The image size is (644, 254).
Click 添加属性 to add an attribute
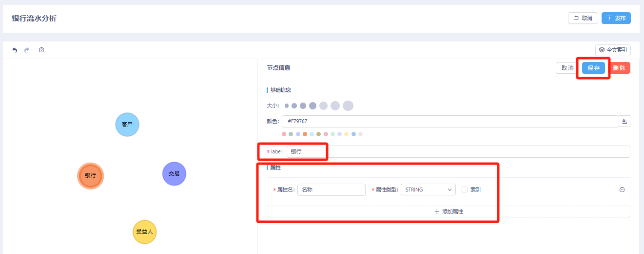pyautogui.click(x=448, y=212)
